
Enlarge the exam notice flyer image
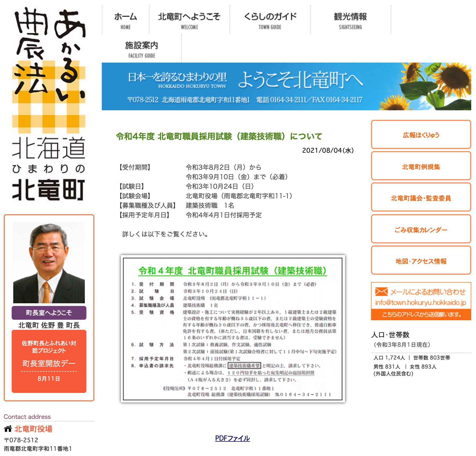coord(233,329)
